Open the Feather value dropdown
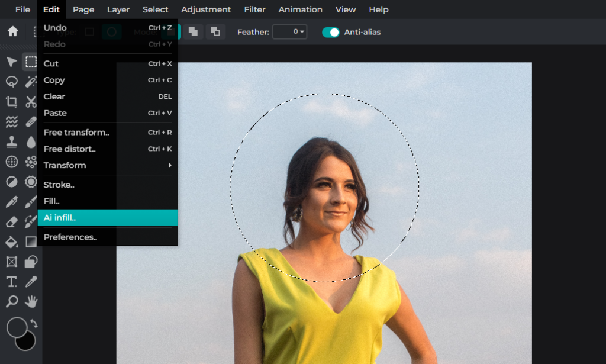 tap(290, 32)
